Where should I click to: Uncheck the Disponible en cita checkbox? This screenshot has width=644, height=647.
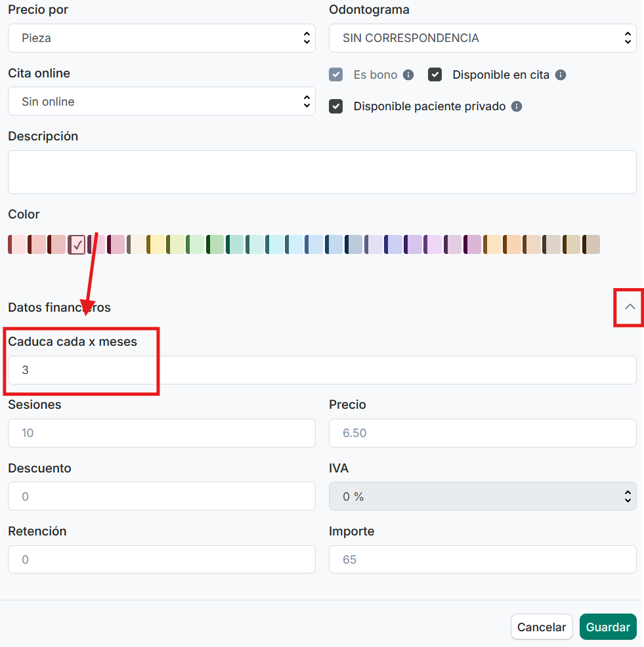pos(435,75)
